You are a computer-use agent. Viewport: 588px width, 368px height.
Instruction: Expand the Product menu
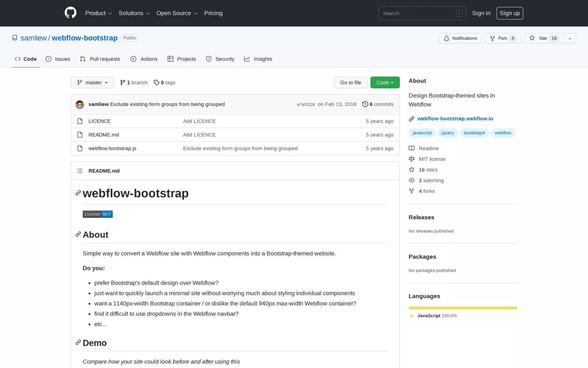tap(98, 13)
